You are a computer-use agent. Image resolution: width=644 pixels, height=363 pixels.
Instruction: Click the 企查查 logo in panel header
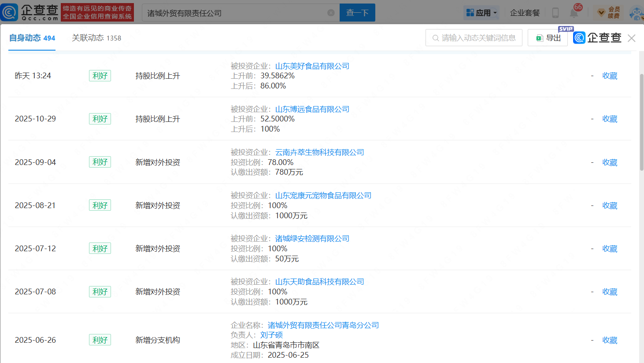click(x=597, y=38)
